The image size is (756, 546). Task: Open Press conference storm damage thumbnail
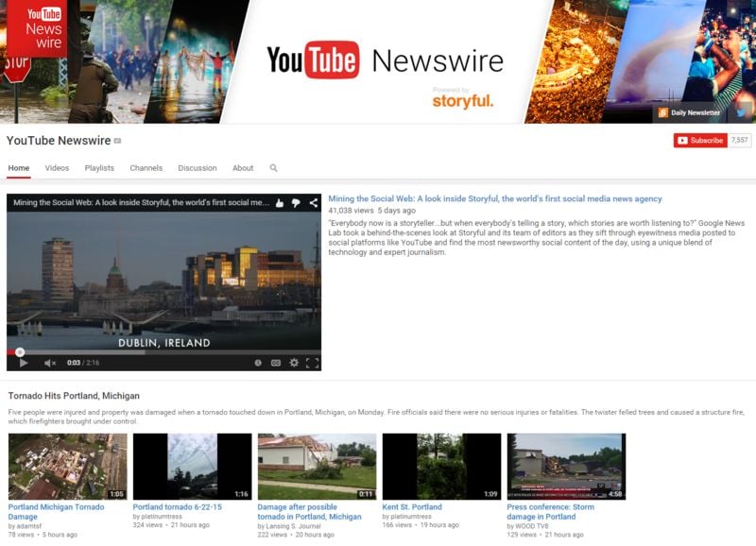coord(566,467)
